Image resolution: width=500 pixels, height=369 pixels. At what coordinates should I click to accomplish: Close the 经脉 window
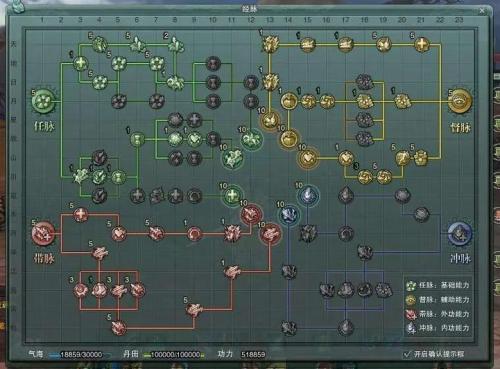[x=482, y=11]
